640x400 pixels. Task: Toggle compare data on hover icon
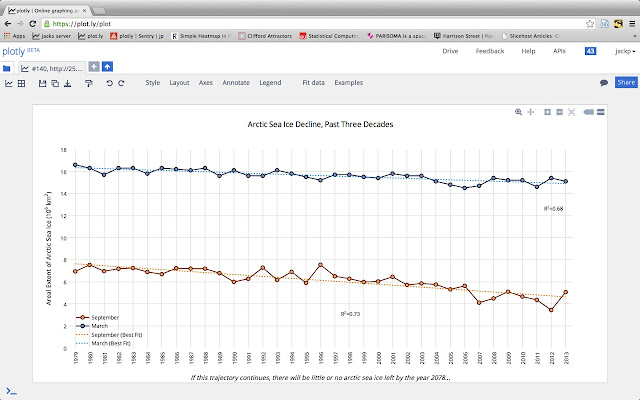[600, 112]
